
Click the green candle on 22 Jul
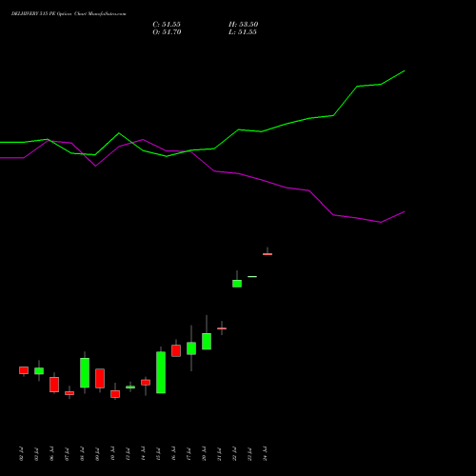coord(237,284)
